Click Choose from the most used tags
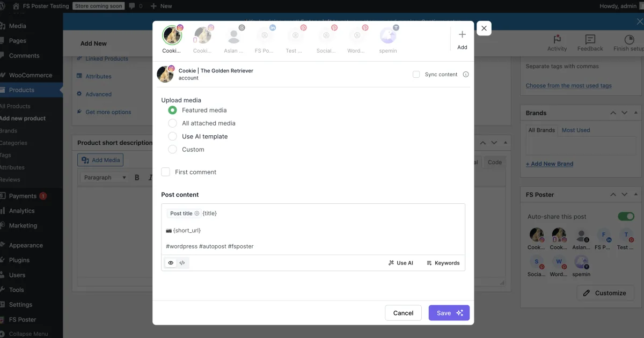This screenshot has height=338, width=644. point(568,86)
